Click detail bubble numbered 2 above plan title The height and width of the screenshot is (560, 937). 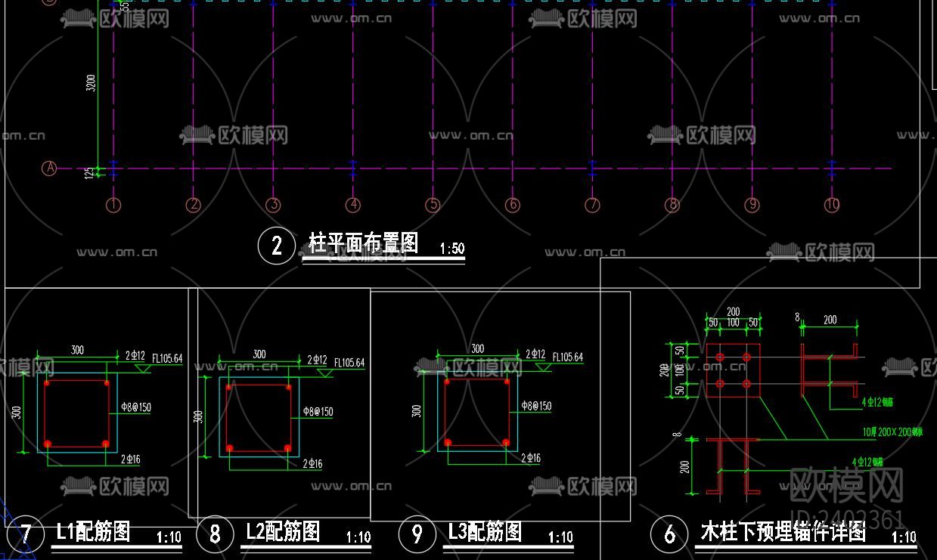click(x=277, y=246)
